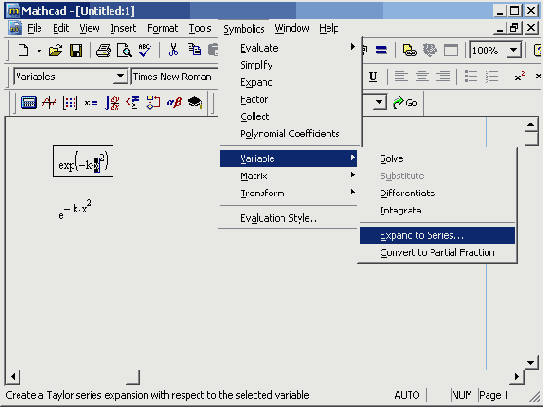Image resolution: width=543 pixels, height=407 pixels.
Task: Click the Save floppy disk icon
Action: [x=76, y=51]
